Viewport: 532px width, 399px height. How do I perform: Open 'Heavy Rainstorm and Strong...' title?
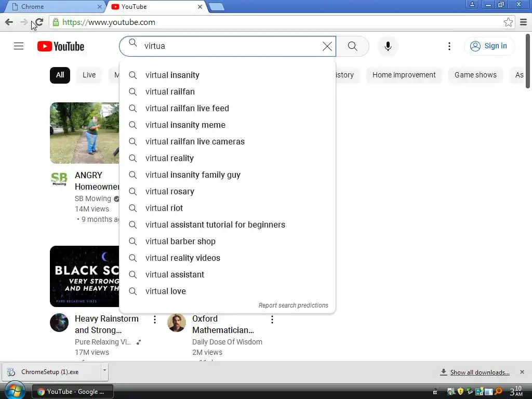click(x=107, y=324)
